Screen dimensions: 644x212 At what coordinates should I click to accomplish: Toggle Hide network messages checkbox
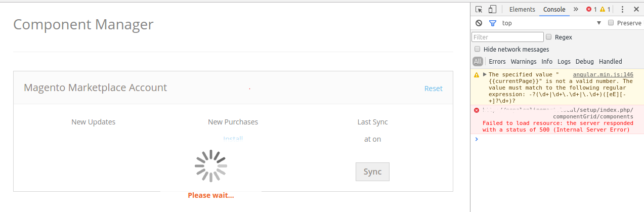[477, 49]
